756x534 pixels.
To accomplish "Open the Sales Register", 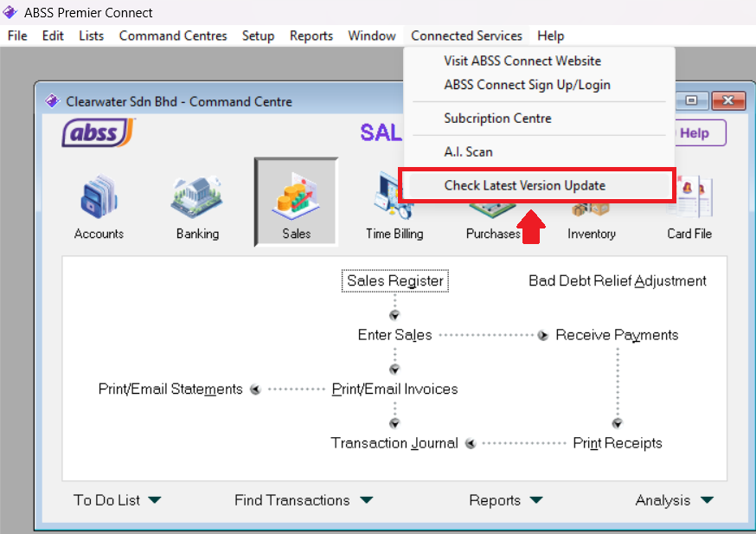I will [394, 280].
